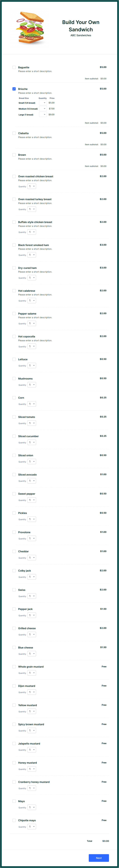The height and width of the screenshot is (868, 119).
Task: Check the Lettuce topping
Action: click(14, 359)
